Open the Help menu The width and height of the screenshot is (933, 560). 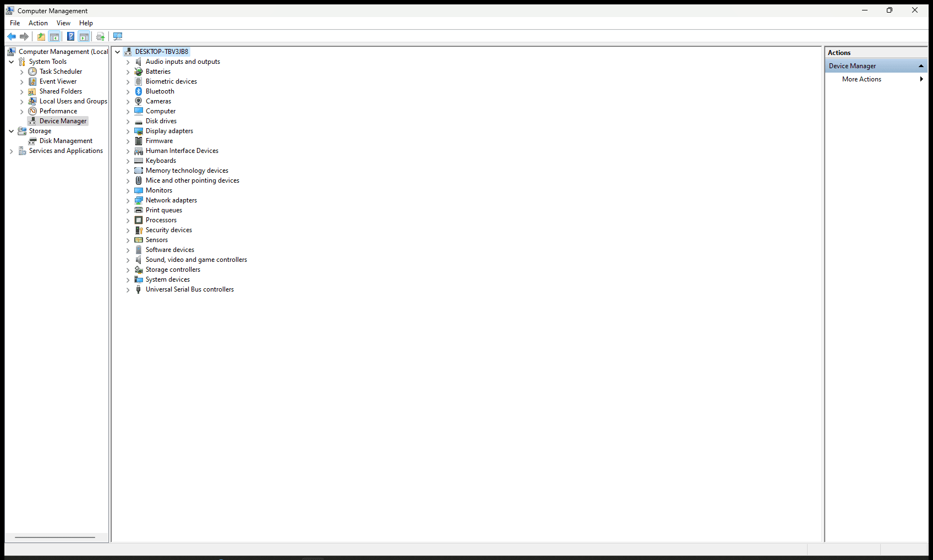86,23
